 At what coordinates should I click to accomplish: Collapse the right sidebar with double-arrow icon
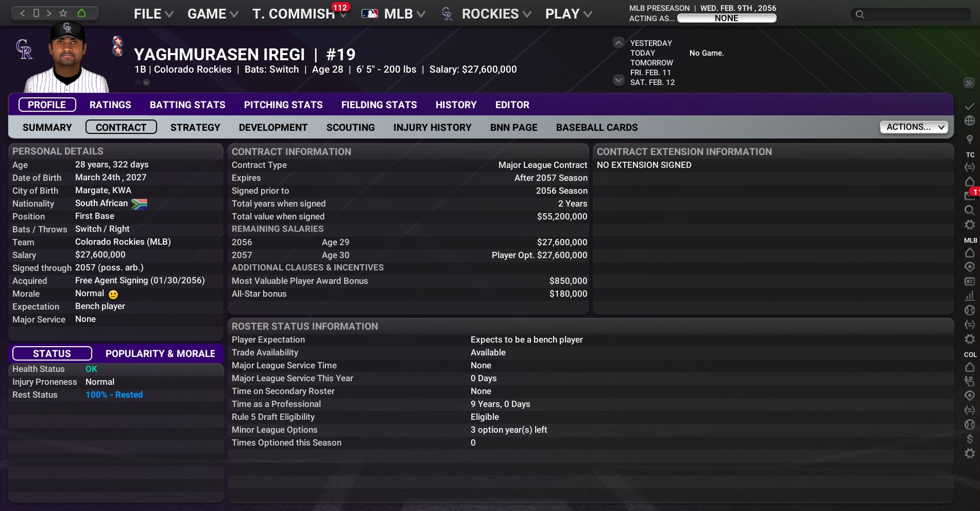969,83
